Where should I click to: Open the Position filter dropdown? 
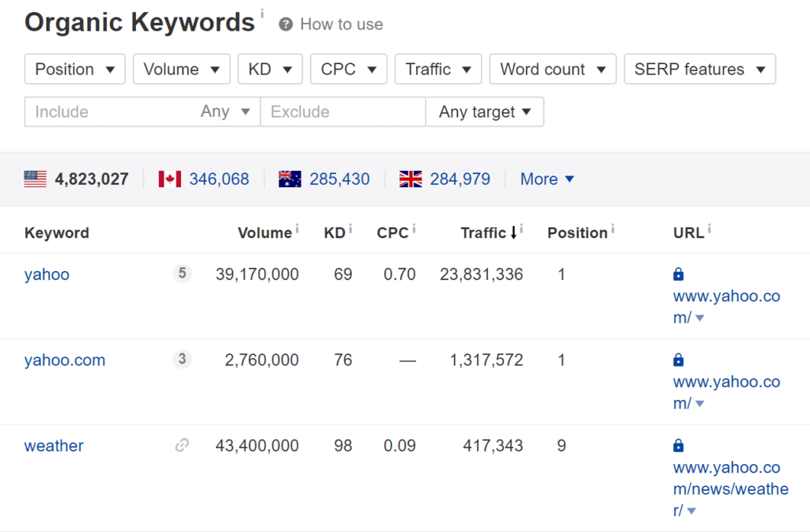click(75, 69)
